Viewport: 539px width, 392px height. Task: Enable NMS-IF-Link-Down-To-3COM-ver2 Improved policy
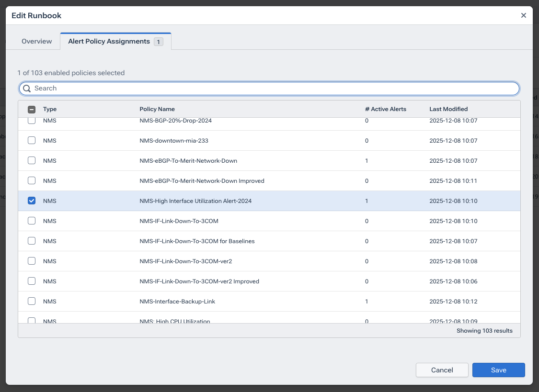click(32, 281)
